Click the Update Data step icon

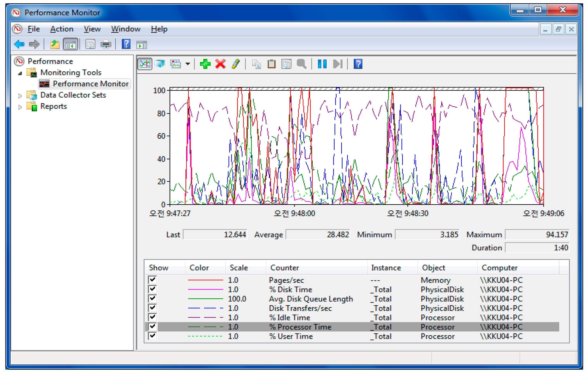338,64
